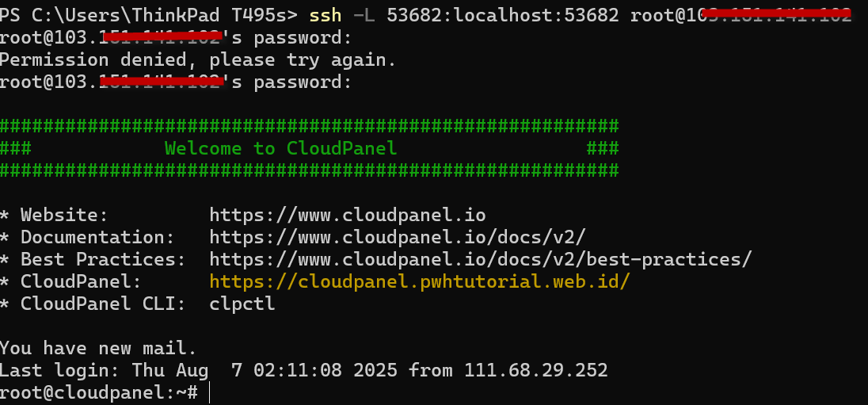Select the 53682:localhost:53682 port forwarding argument
The image size is (868, 405).
point(503,16)
